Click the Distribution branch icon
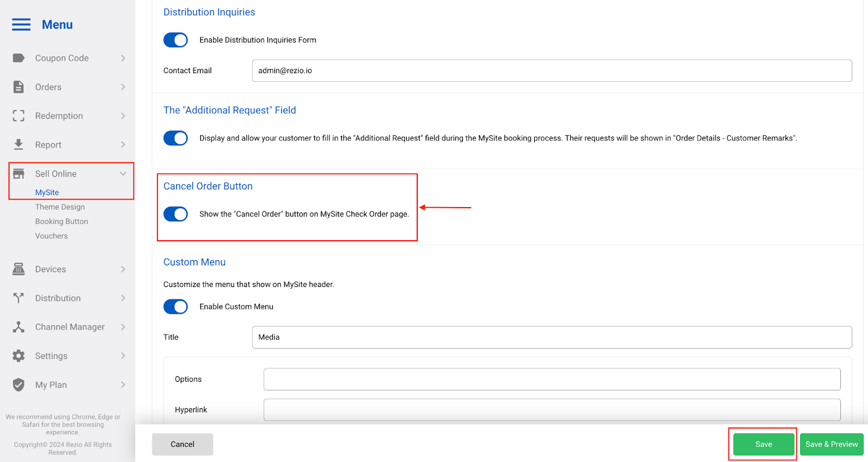 tap(18, 298)
